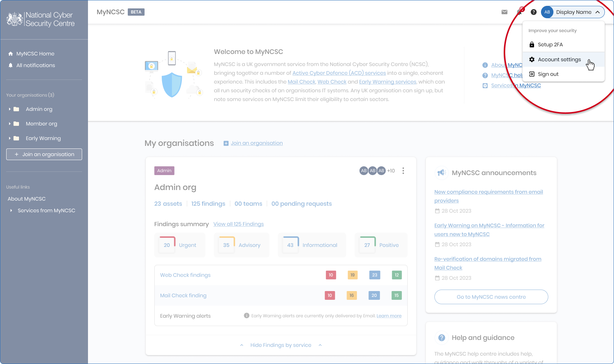Image resolution: width=614 pixels, height=364 pixels.
Task: Click the About MyNCSC info icon on right
Action: point(485,65)
